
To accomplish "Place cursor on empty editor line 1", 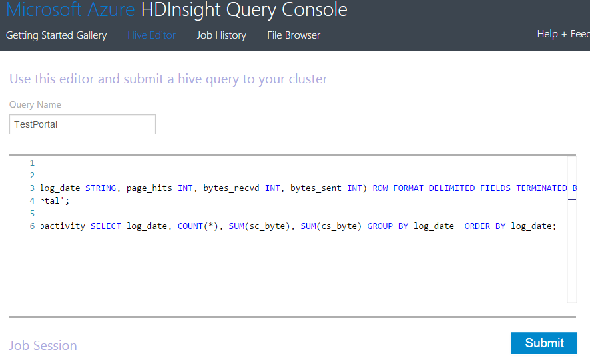I will click(x=200, y=163).
